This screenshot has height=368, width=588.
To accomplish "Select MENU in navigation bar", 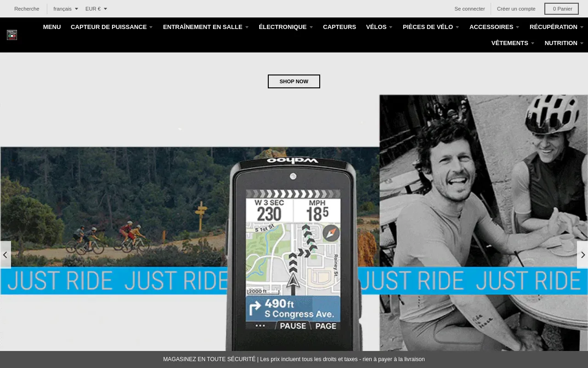I will (52, 27).
